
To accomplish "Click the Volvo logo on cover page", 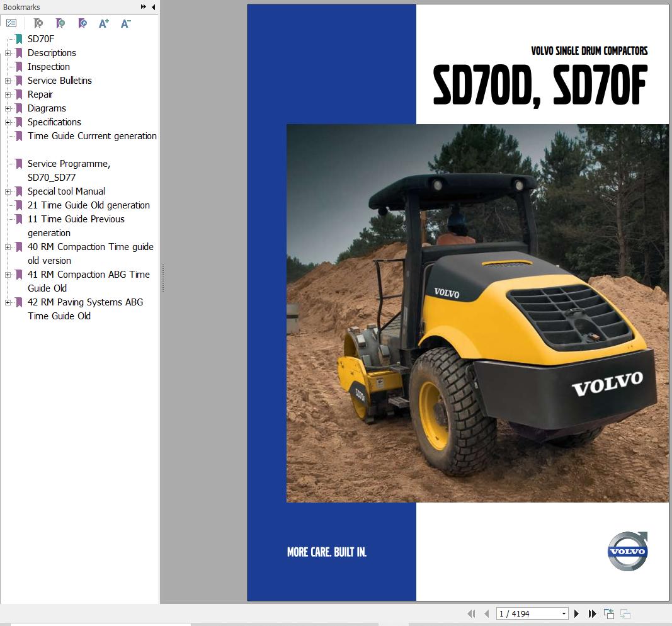I will click(627, 551).
